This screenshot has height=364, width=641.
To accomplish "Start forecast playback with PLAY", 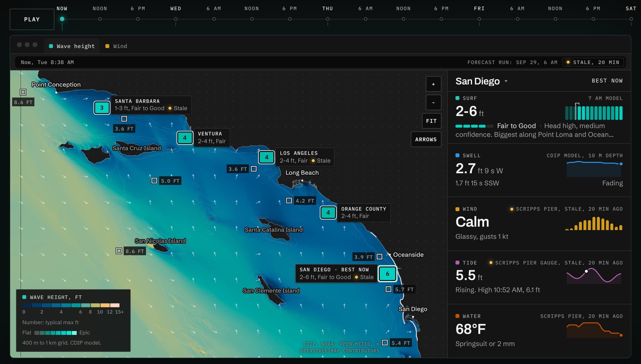I will (32, 20).
